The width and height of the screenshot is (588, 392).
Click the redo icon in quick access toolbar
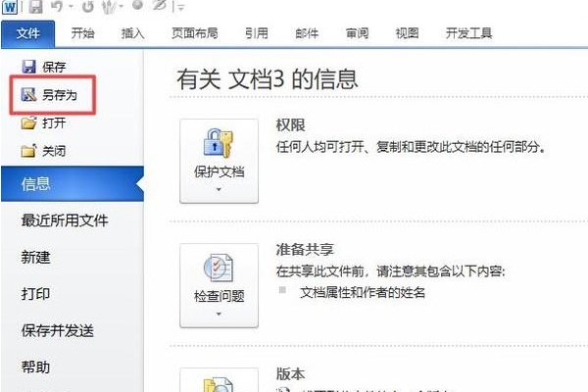tap(88, 7)
